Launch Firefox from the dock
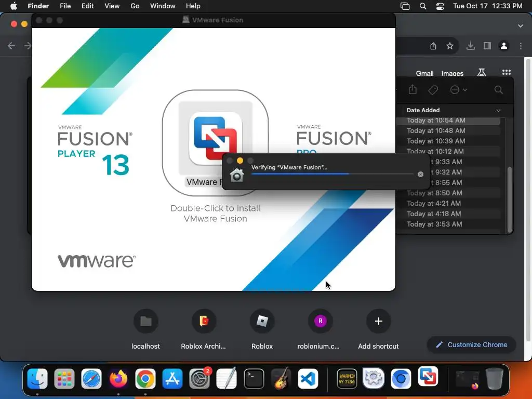532x399 pixels. (x=118, y=378)
